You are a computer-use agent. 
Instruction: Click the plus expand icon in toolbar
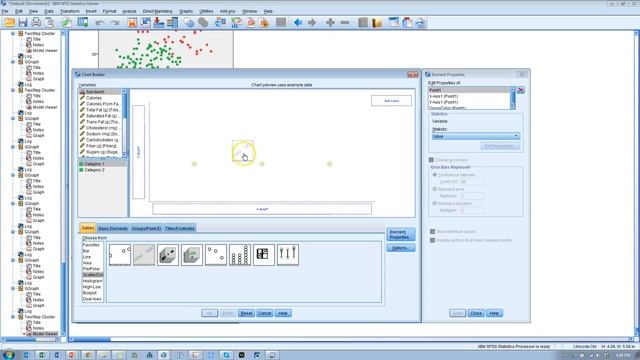click(x=330, y=22)
